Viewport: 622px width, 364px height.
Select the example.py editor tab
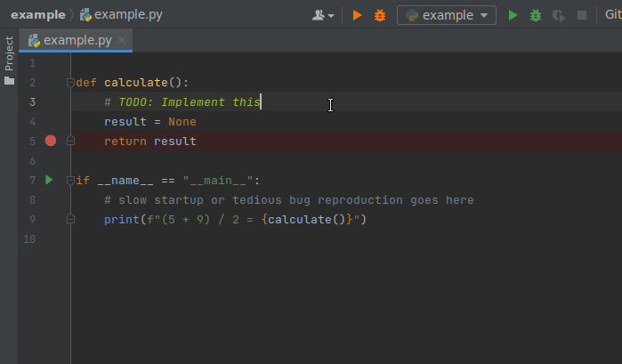tap(76, 40)
